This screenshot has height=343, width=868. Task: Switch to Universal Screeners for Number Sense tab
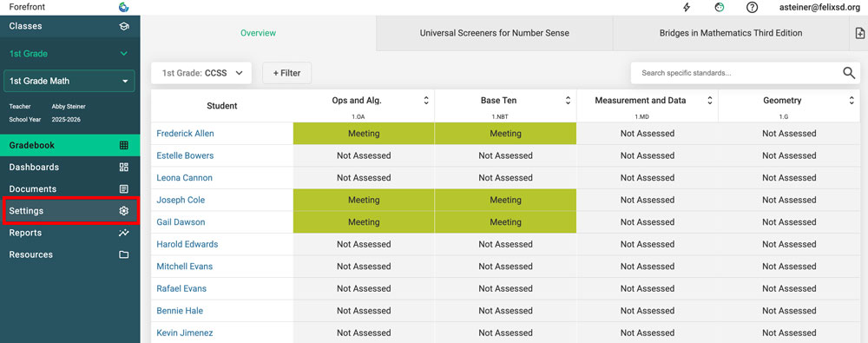pos(495,33)
